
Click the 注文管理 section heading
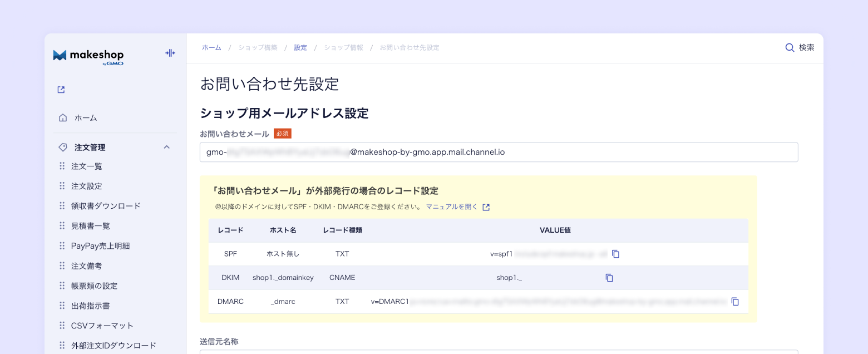click(90, 147)
